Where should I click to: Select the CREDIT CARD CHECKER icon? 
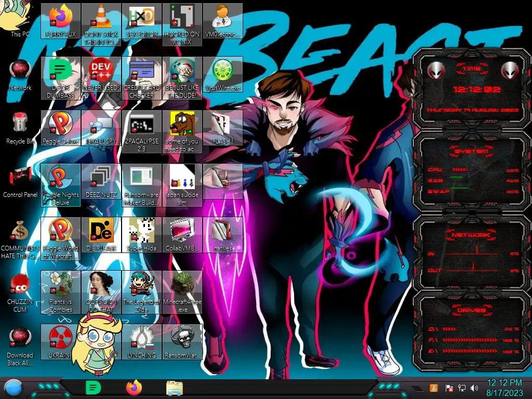[141, 78]
